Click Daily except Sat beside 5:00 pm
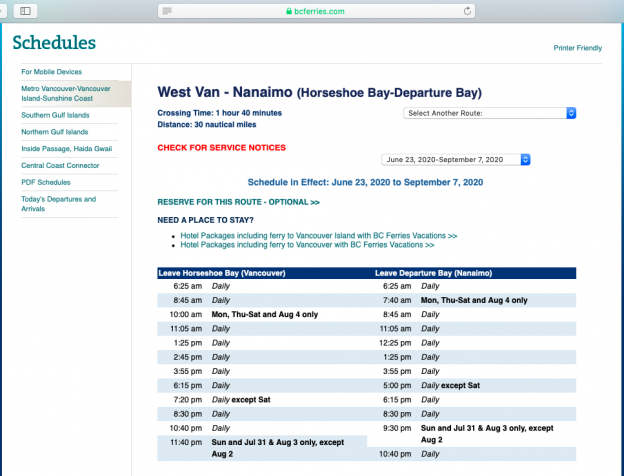Image resolution: width=624 pixels, height=476 pixels. [x=450, y=385]
